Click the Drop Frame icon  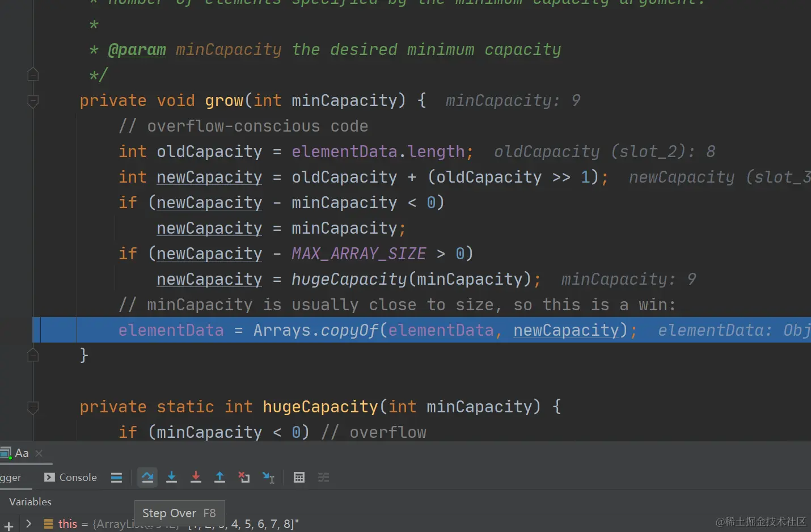[x=244, y=477]
